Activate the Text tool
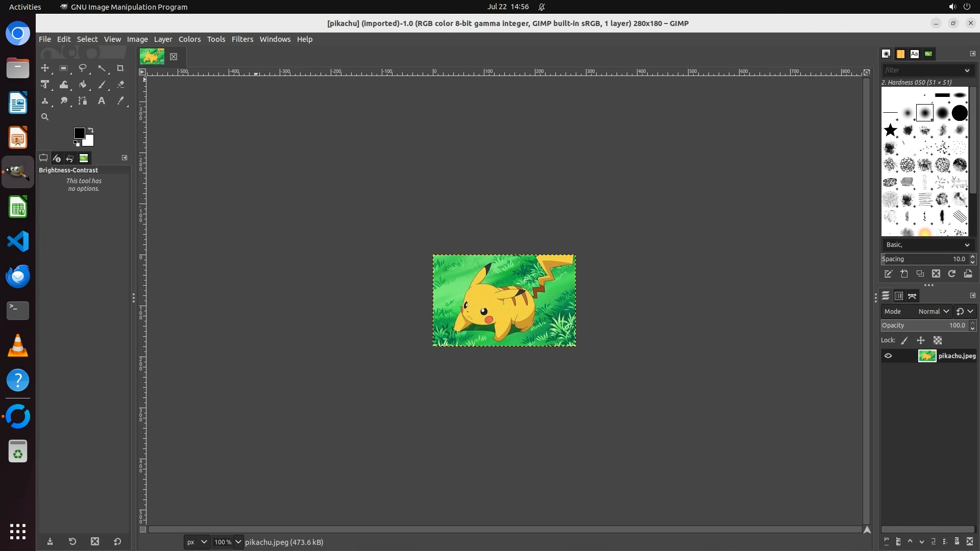The height and width of the screenshot is (551, 980). click(102, 101)
